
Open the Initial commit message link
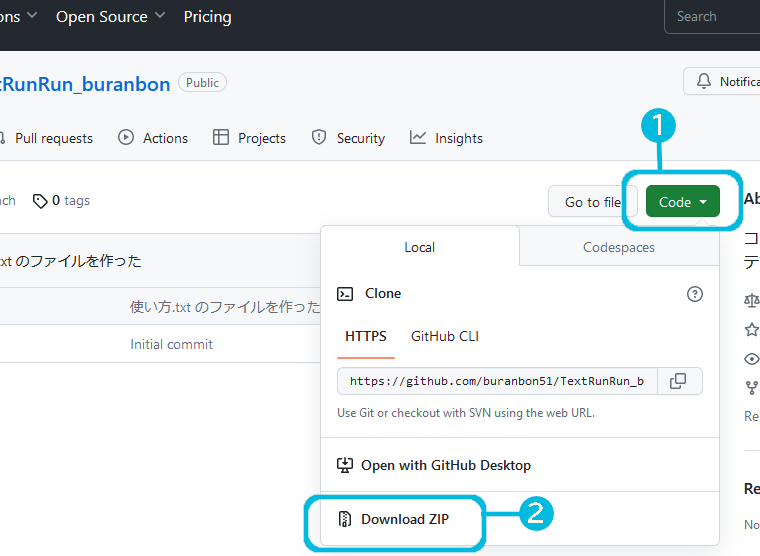[x=171, y=344]
